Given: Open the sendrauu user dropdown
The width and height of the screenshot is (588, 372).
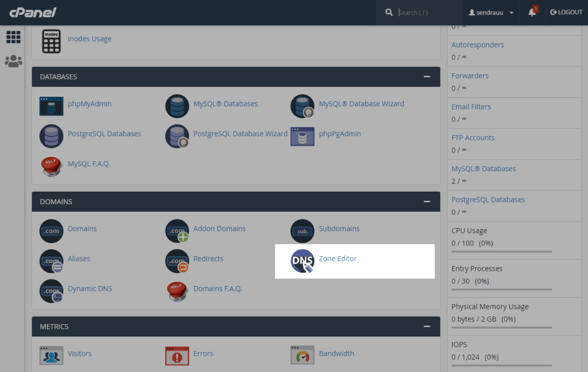Looking at the screenshot, I should tap(491, 13).
